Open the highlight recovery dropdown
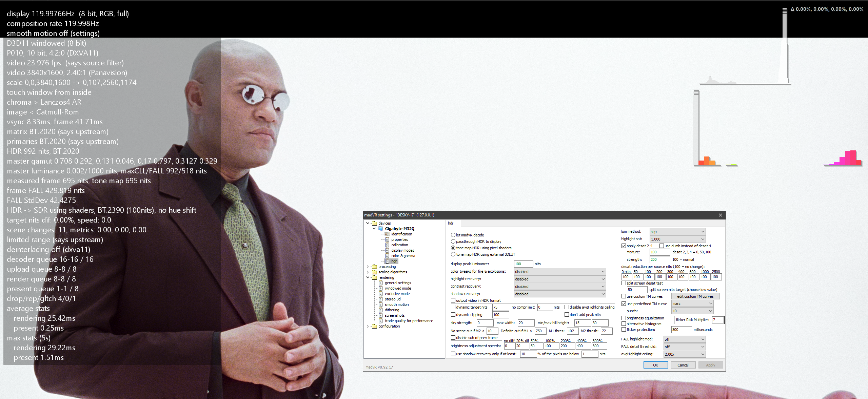This screenshot has width=868, height=399. (559, 279)
